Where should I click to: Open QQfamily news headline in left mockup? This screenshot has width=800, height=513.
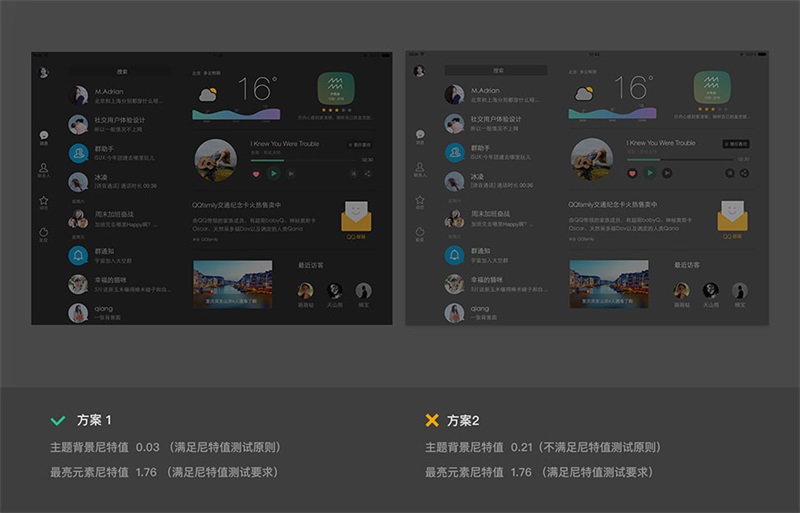pyautogui.click(x=238, y=204)
